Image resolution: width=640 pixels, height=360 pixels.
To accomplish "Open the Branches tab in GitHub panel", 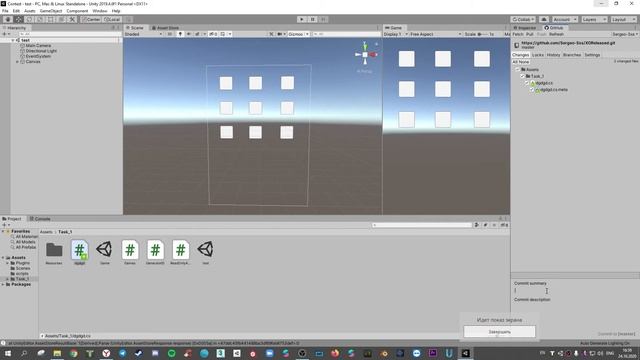I will coord(572,55).
